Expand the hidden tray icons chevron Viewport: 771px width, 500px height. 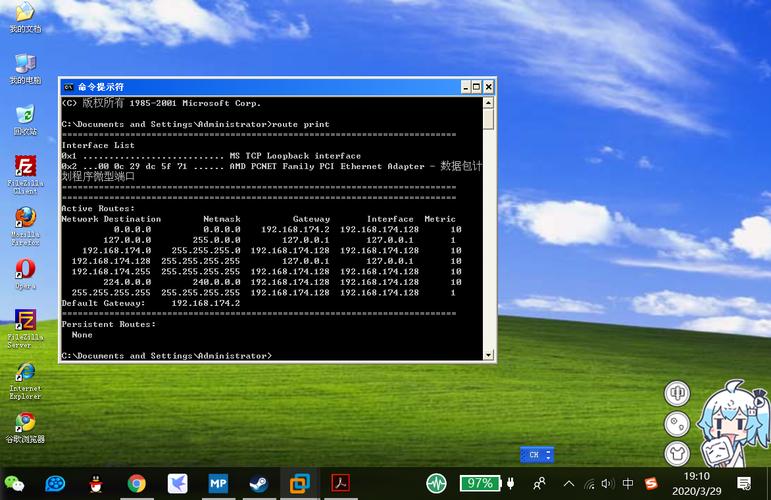tap(569, 484)
